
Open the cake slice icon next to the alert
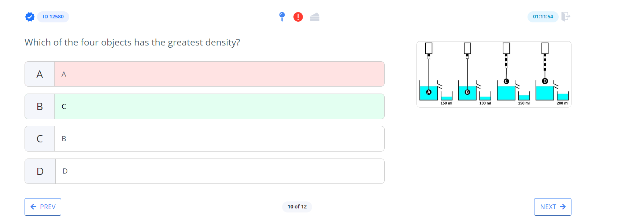[x=315, y=17]
